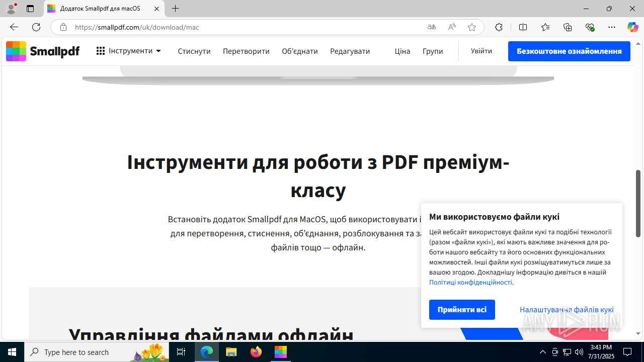This screenshot has height=362, width=644.
Task: Open File Explorer from taskbar
Action: [231, 352]
